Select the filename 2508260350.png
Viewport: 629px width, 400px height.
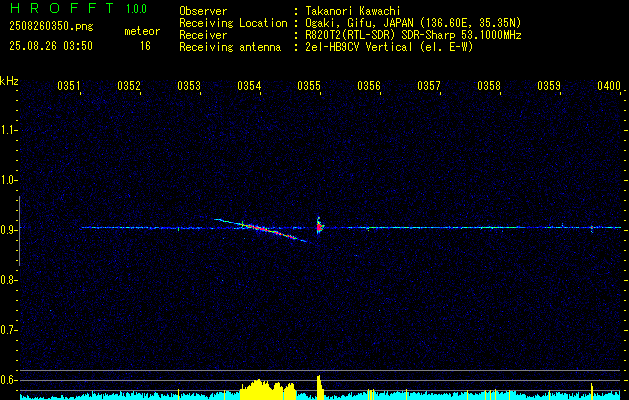tap(51, 27)
